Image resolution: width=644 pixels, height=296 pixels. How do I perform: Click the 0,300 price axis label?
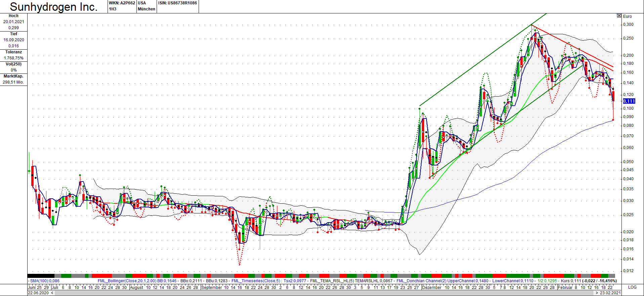click(x=628, y=24)
